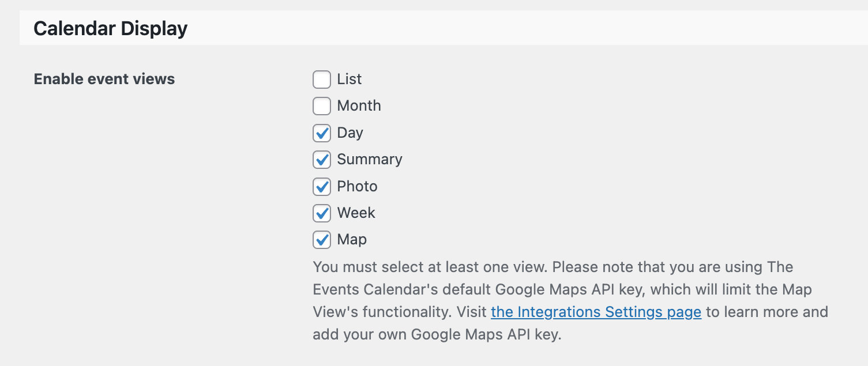868x366 pixels.
Task: Click the Week checkbox label
Action: 356,213
